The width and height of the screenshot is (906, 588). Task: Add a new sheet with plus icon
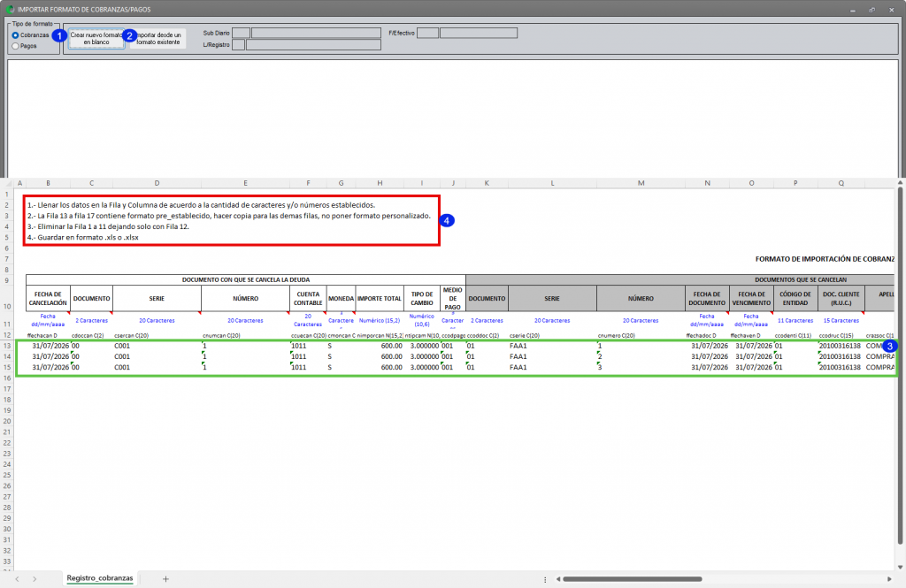(165, 579)
